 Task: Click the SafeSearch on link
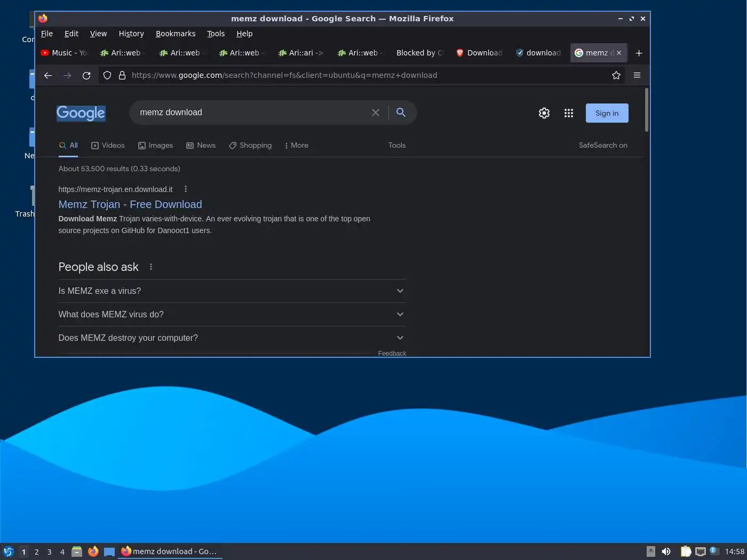point(603,145)
